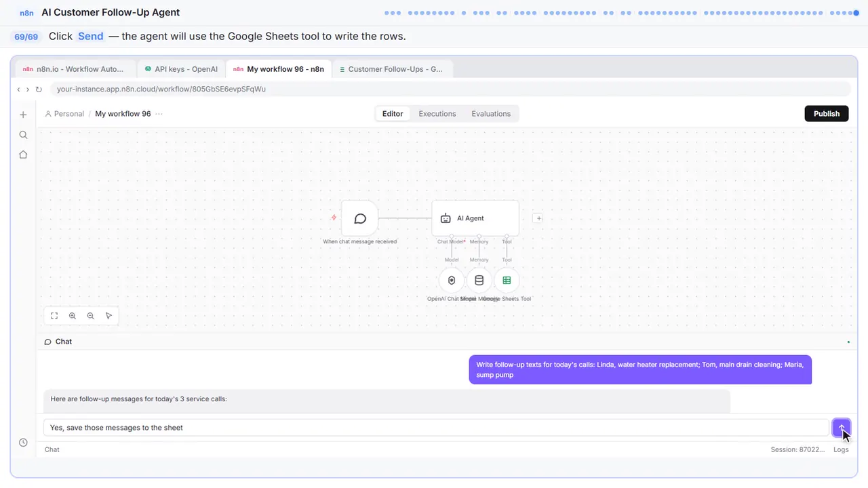Screen dimensions: 868x488
Task: Switch to the Evaluations tab
Action: [x=491, y=114]
